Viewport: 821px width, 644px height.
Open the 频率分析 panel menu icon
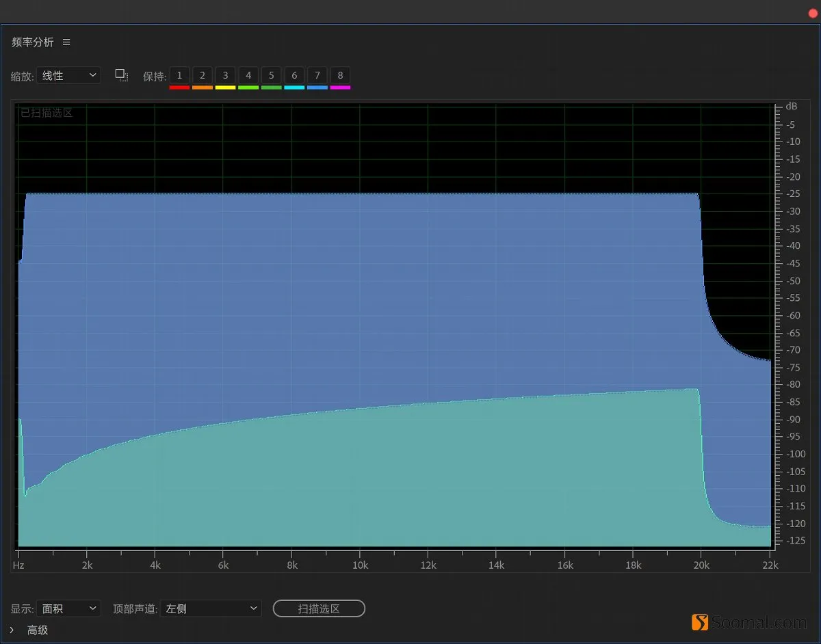pyautogui.click(x=66, y=42)
